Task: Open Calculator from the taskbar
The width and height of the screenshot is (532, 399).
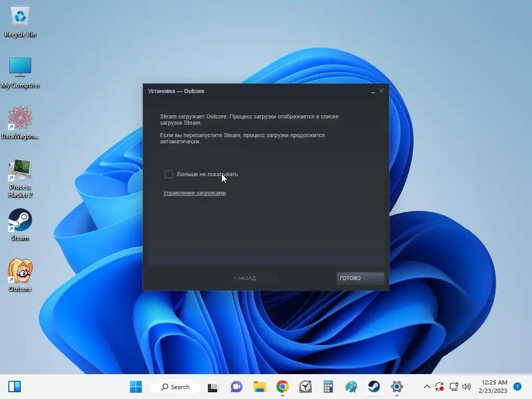Action: coord(328,387)
